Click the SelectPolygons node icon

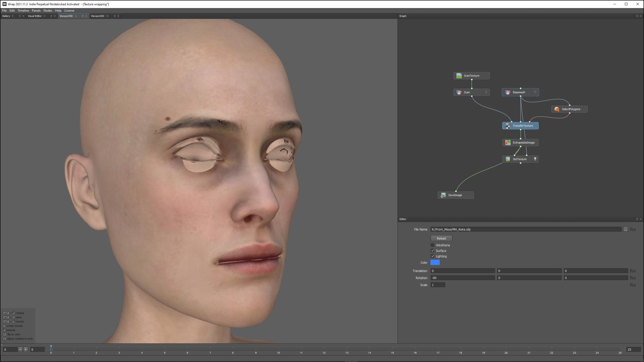click(x=557, y=109)
